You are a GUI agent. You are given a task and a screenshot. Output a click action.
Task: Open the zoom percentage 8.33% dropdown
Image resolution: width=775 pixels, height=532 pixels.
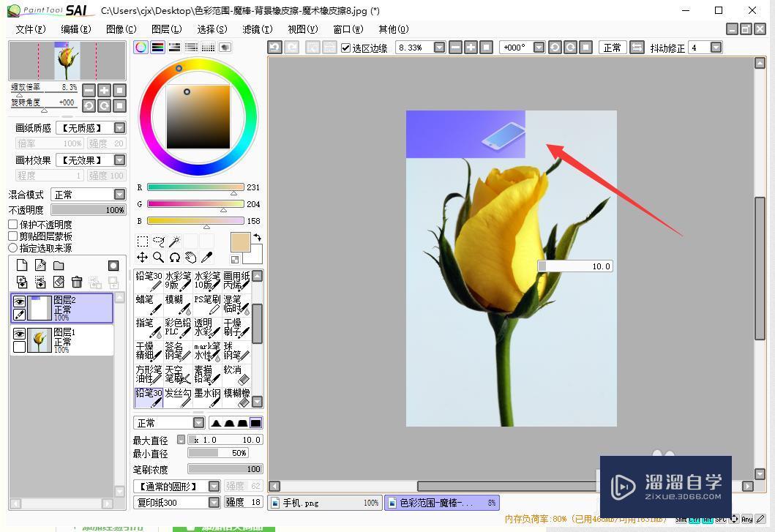pos(438,47)
